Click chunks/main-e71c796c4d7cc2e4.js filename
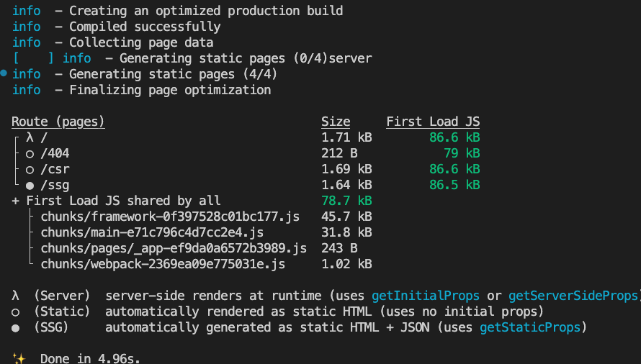This screenshot has width=641, height=364. click(152, 233)
